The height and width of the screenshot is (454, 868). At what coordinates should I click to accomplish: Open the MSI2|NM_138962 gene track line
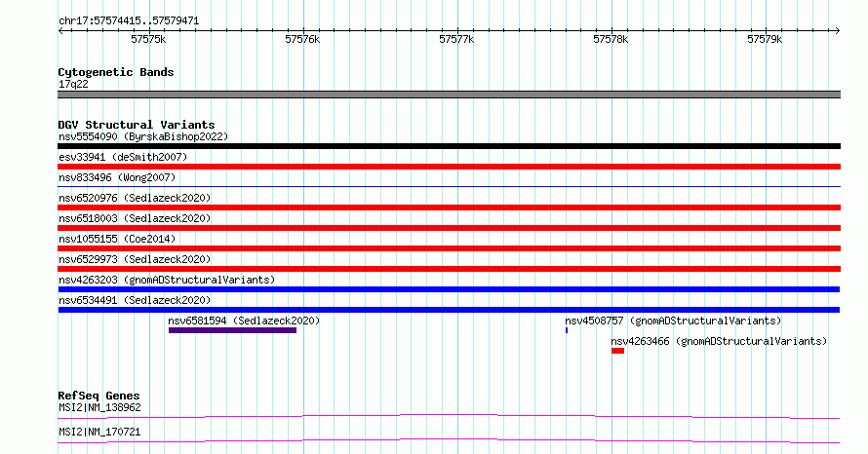pyautogui.click(x=449, y=416)
